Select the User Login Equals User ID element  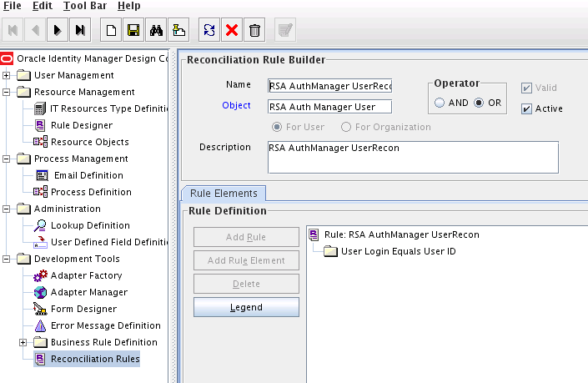pyautogui.click(x=398, y=251)
